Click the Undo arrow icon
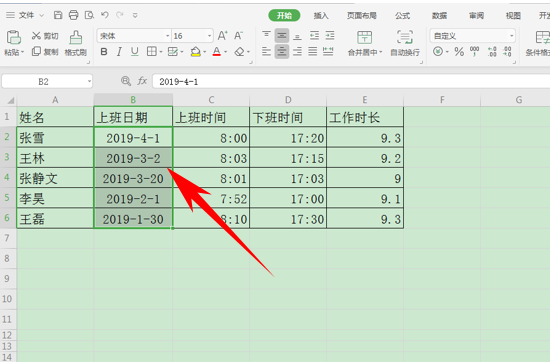550x362 pixels. (x=105, y=15)
